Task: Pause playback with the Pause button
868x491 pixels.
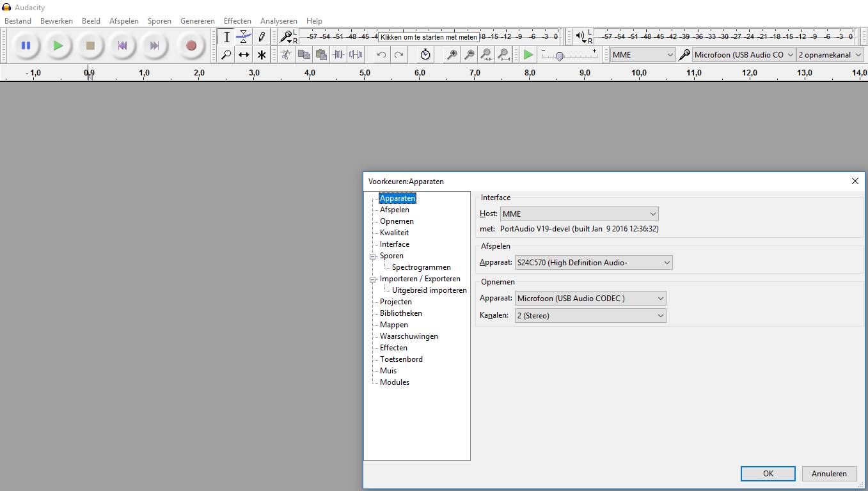Action: click(x=26, y=45)
